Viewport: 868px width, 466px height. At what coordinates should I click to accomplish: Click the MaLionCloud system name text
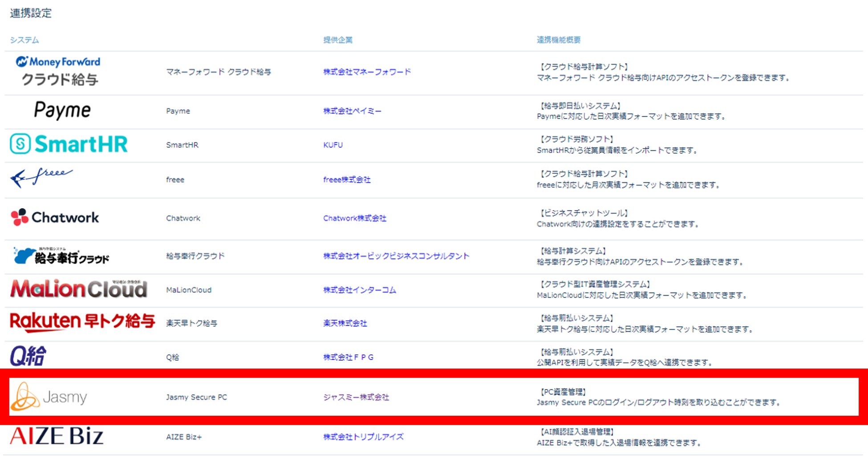[189, 290]
